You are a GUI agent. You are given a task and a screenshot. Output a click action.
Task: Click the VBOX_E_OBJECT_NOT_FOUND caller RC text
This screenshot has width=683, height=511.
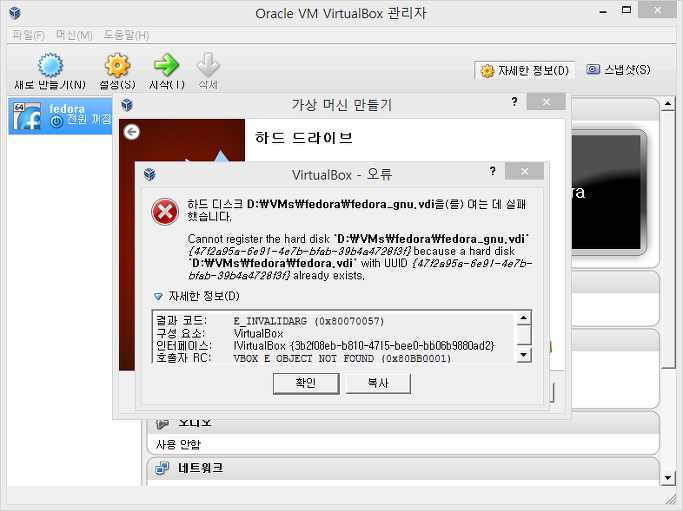click(x=342, y=358)
